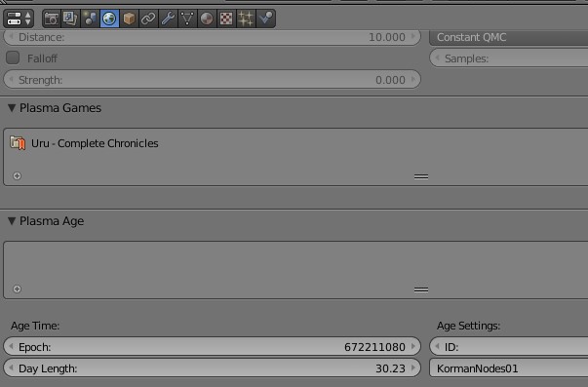
Task: Open the Texture checkerboard tab
Action: point(226,19)
